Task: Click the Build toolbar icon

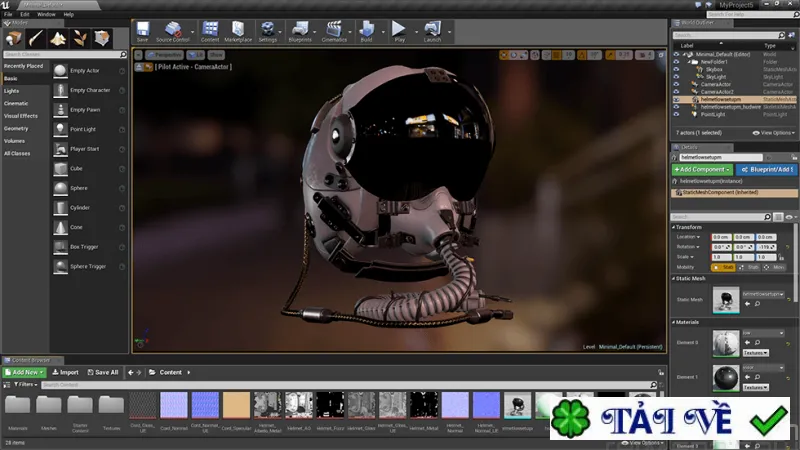Action: 366,31
